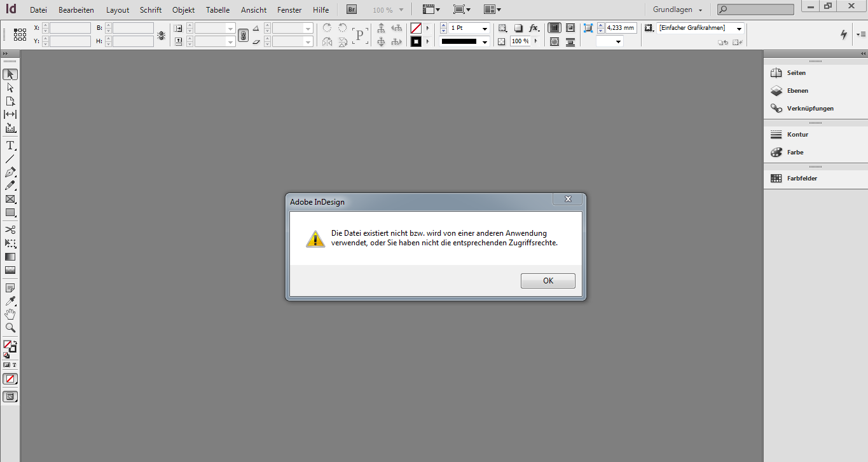Open the Ansicht menu
The width and height of the screenshot is (868, 462).
(x=254, y=10)
